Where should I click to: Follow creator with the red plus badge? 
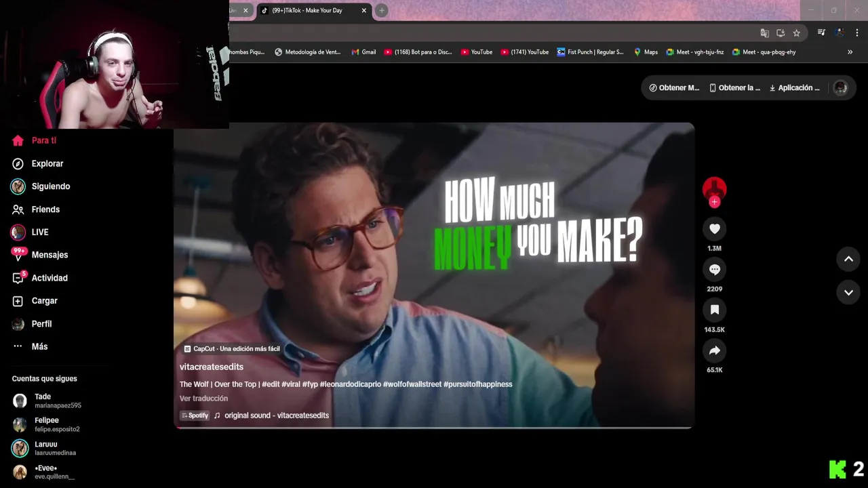pyautogui.click(x=714, y=202)
